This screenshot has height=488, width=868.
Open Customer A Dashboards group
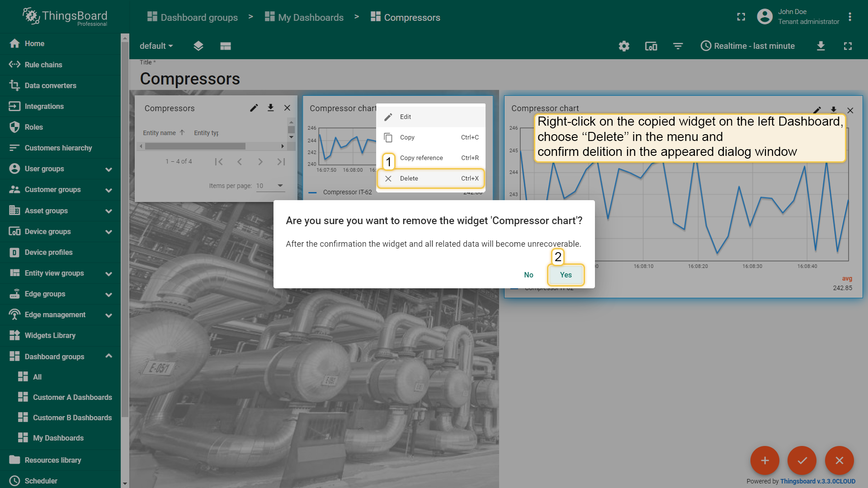[60, 397]
